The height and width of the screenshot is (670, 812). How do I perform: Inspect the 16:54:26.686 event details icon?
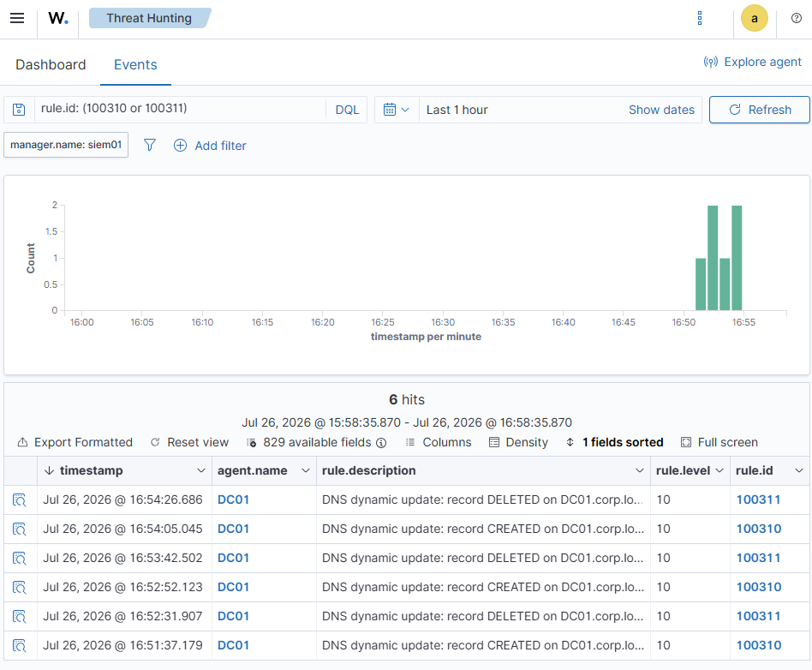19,500
